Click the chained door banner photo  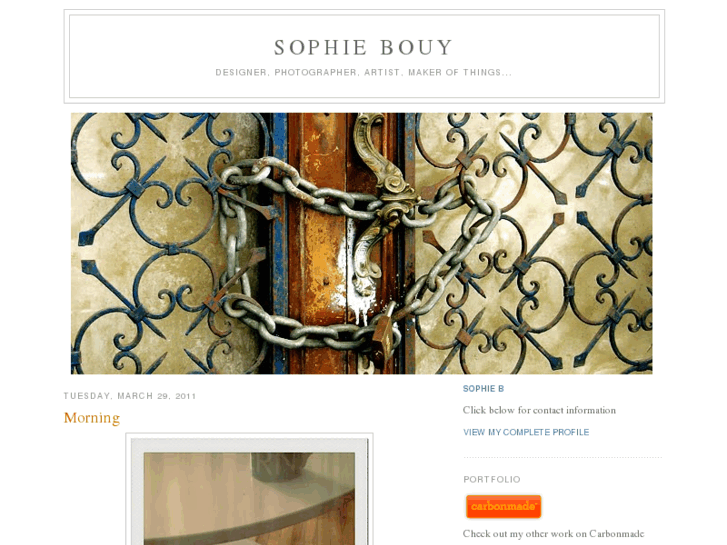(361, 244)
